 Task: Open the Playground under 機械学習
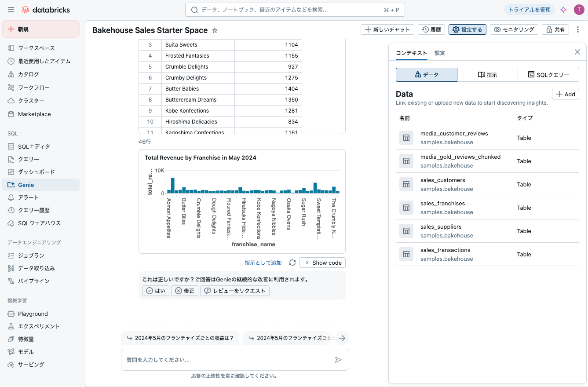(x=33, y=314)
